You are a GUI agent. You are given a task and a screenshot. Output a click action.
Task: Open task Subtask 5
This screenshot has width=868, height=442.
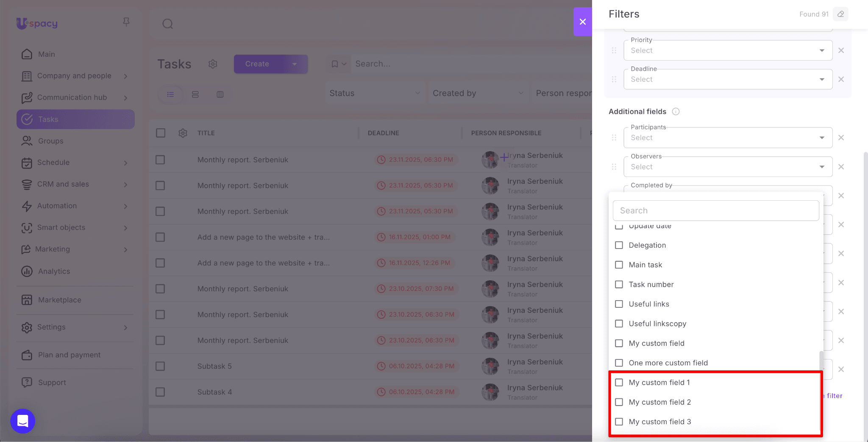(x=214, y=366)
